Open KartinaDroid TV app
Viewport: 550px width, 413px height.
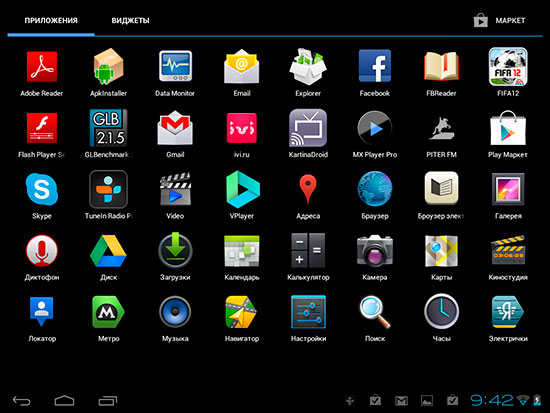308,128
